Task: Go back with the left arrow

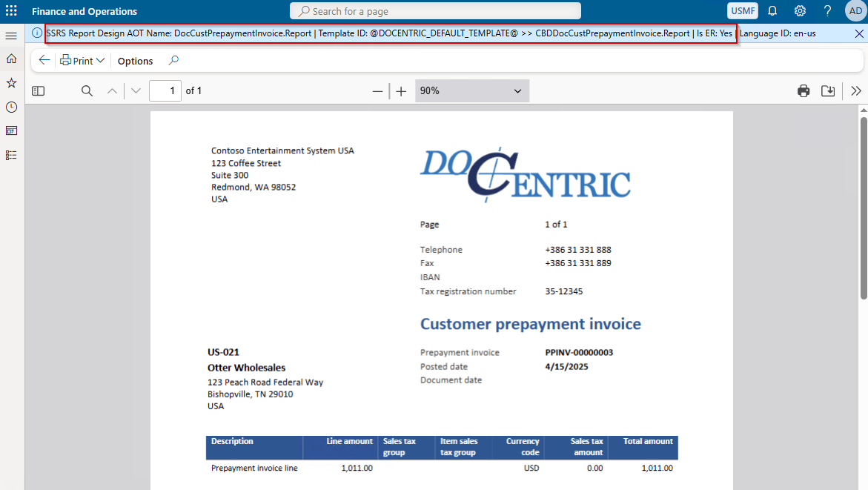Action: point(44,60)
